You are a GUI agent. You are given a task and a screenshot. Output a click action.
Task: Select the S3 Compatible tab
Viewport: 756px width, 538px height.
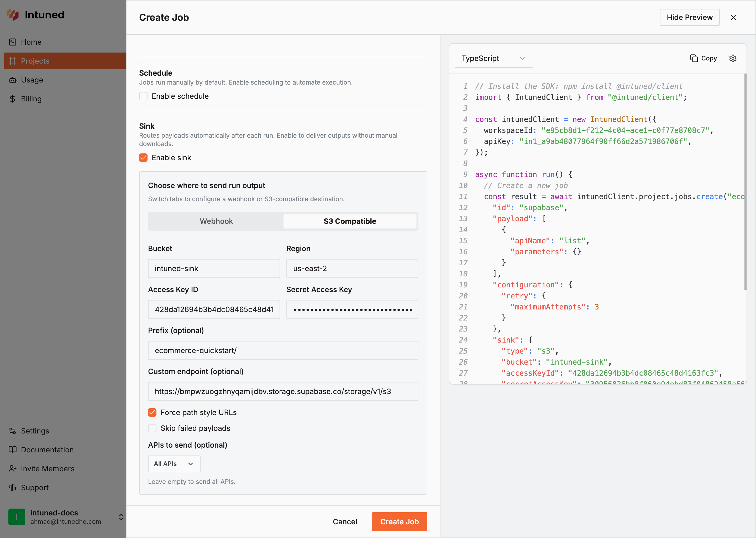coord(350,221)
